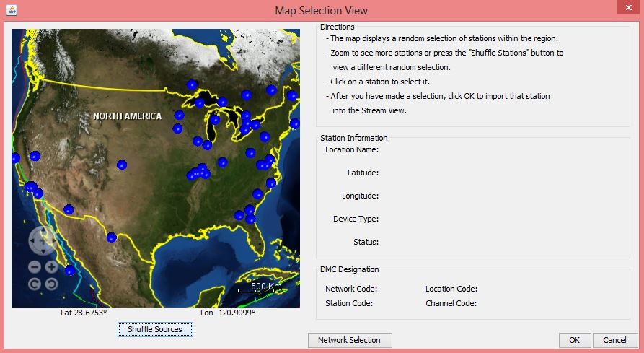Image resolution: width=644 pixels, height=353 pixels.
Task: Pan the map left with the left arrow
Action: pyautogui.click(x=33, y=240)
